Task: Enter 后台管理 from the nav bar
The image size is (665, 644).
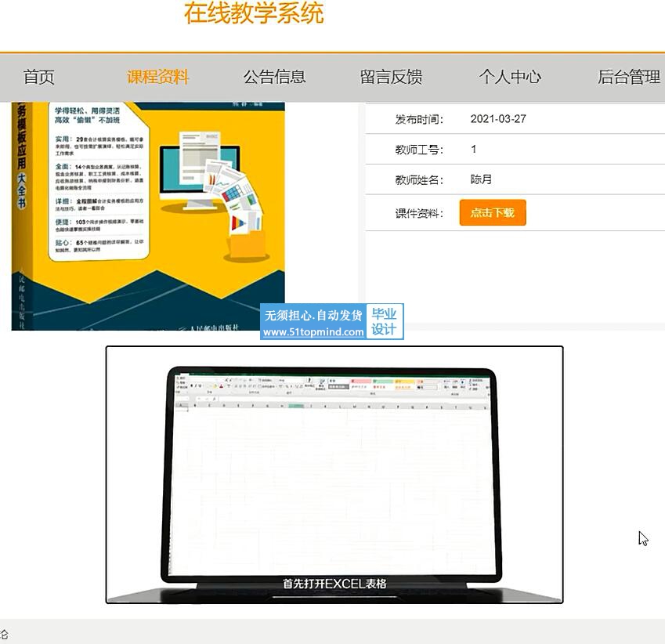Action: [628, 77]
